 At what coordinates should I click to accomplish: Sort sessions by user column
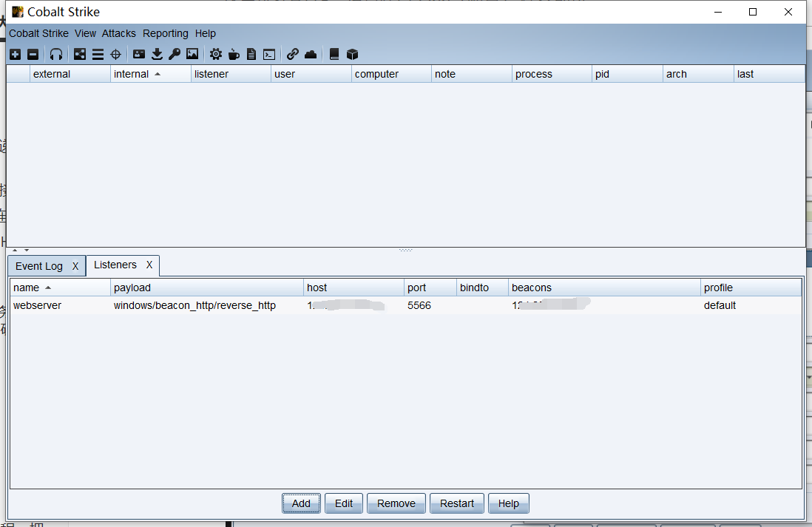click(x=311, y=74)
